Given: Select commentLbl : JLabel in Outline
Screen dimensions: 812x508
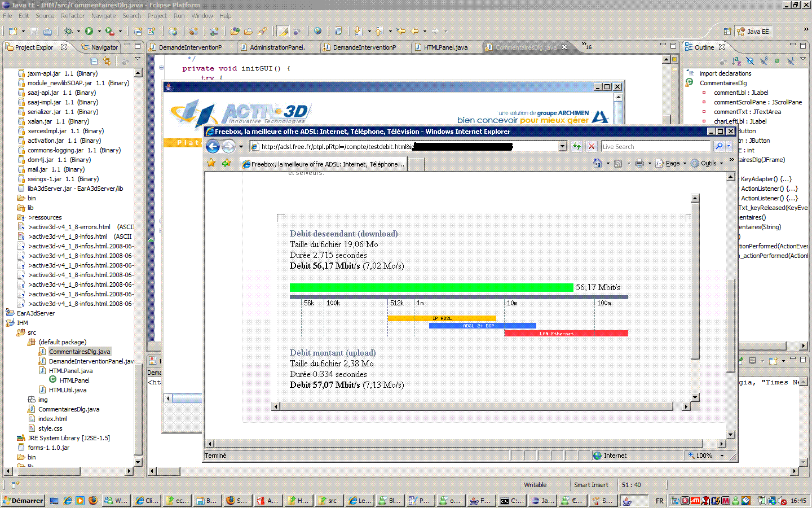Looking at the screenshot, I should (741, 93).
